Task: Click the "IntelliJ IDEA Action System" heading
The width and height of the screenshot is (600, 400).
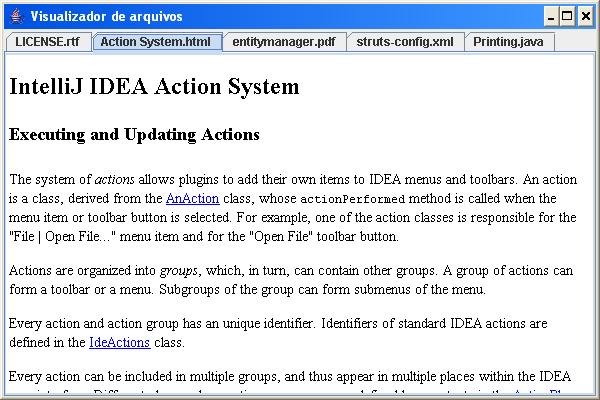Action: [154, 87]
